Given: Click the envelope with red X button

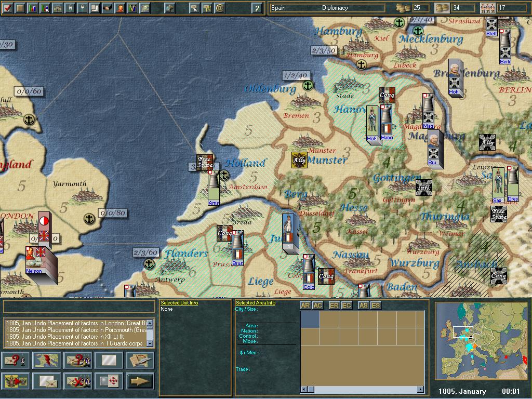Looking at the screenshot, I should tap(78, 381).
